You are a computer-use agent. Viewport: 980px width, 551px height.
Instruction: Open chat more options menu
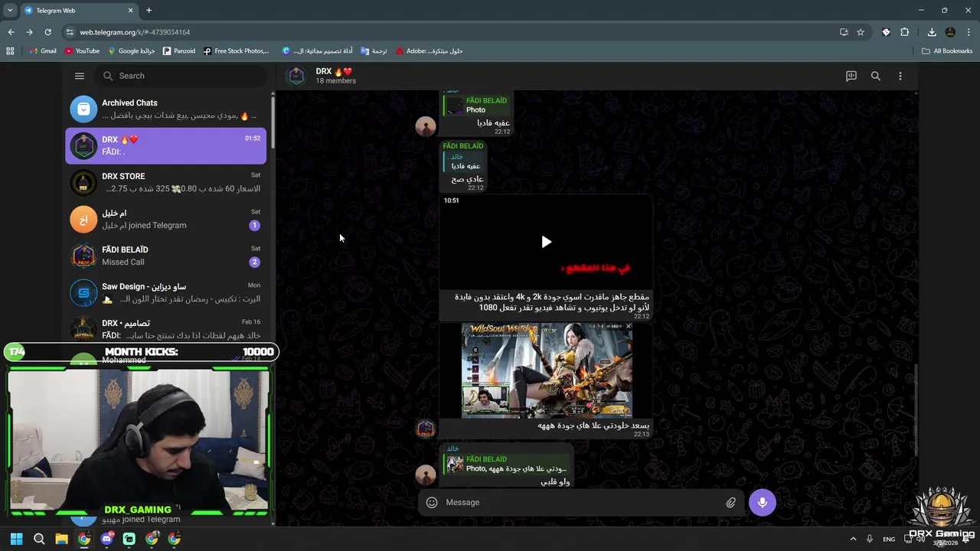pyautogui.click(x=900, y=76)
